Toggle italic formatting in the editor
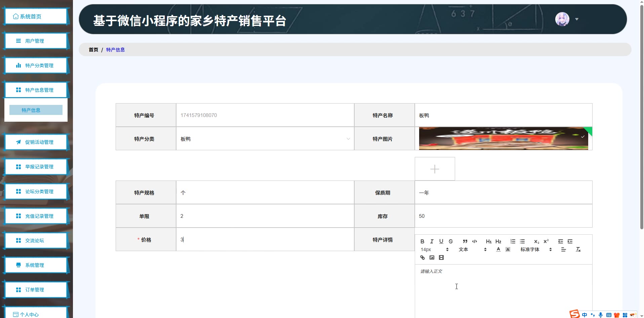Image resolution: width=644 pixels, height=318 pixels. tap(432, 241)
